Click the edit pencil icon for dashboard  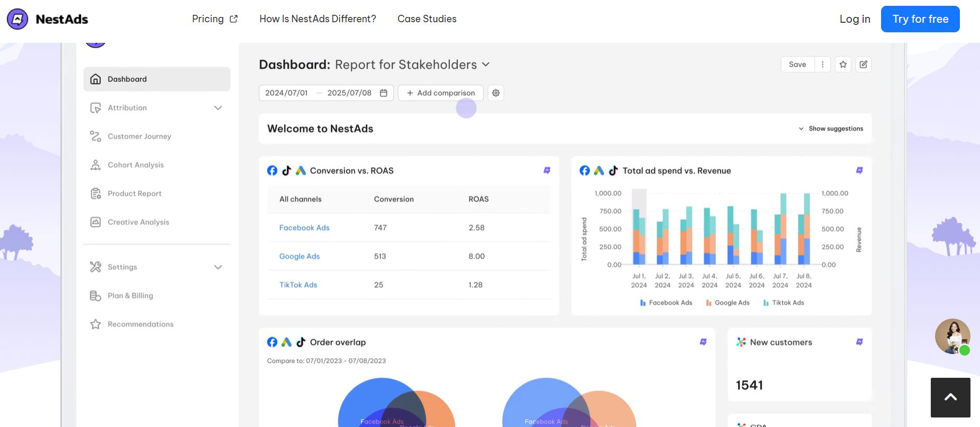click(864, 65)
